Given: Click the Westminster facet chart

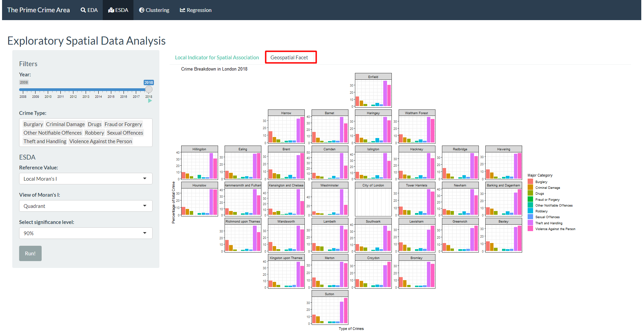Looking at the screenshot, I should pyautogui.click(x=329, y=202).
